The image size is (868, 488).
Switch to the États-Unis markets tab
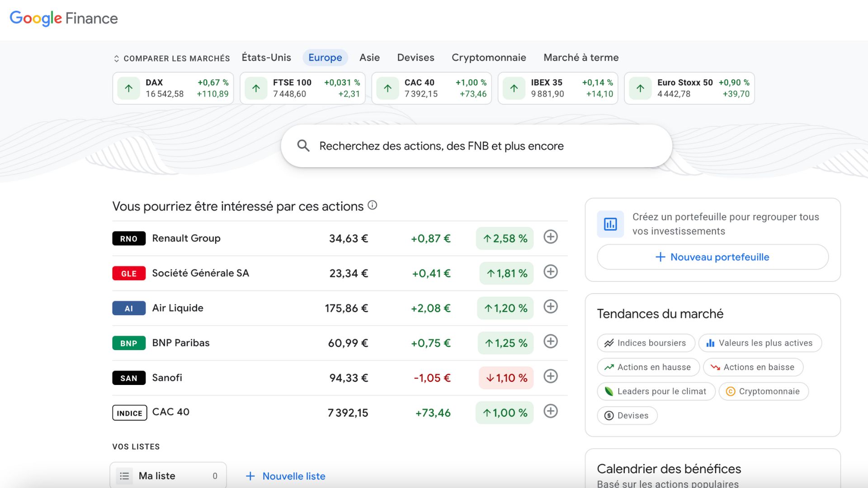(266, 57)
